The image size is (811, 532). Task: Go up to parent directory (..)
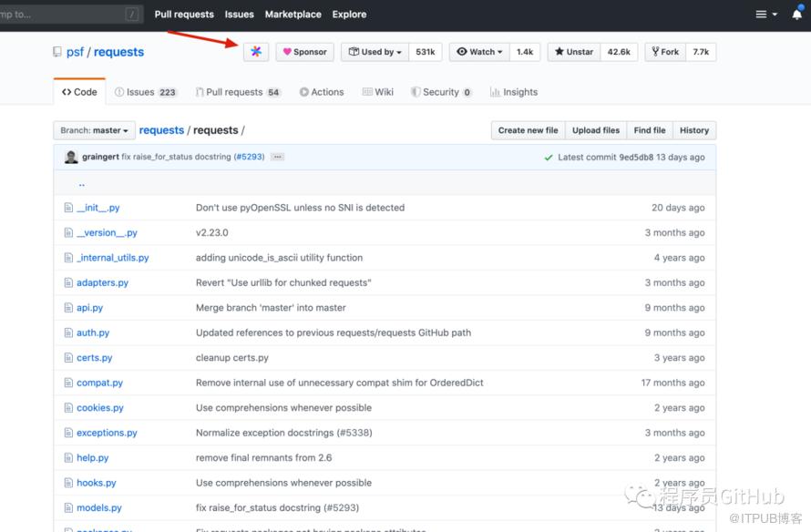[x=82, y=183]
